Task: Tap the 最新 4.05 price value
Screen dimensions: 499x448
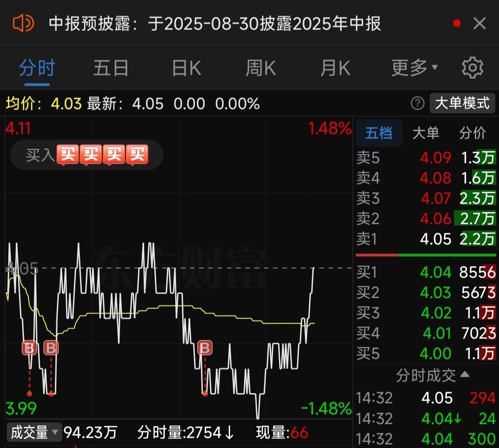Action: (148, 104)
